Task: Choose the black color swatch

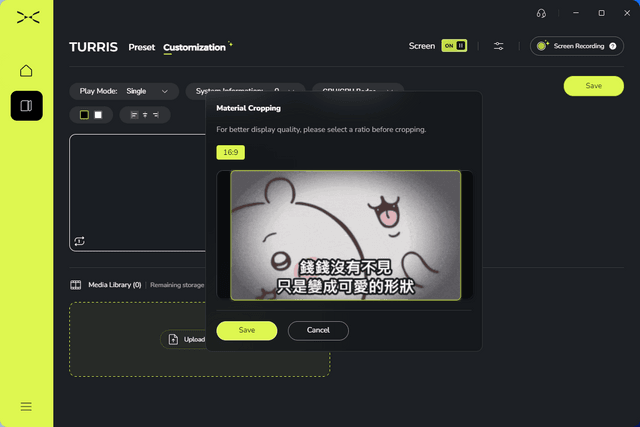Action: (84, 115)
